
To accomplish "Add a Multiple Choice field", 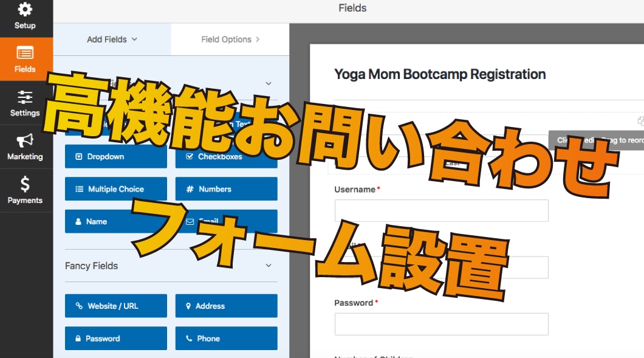I will [116, 189].
